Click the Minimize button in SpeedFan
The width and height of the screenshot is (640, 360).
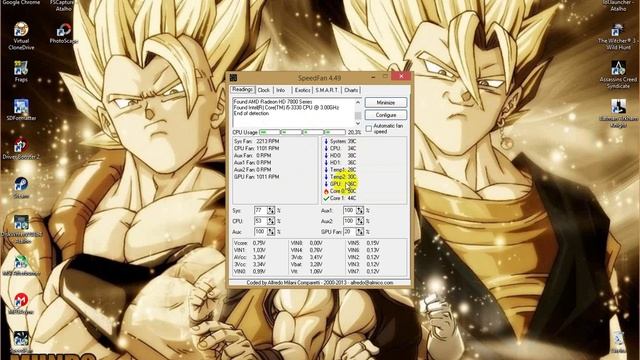pos(386,102)
